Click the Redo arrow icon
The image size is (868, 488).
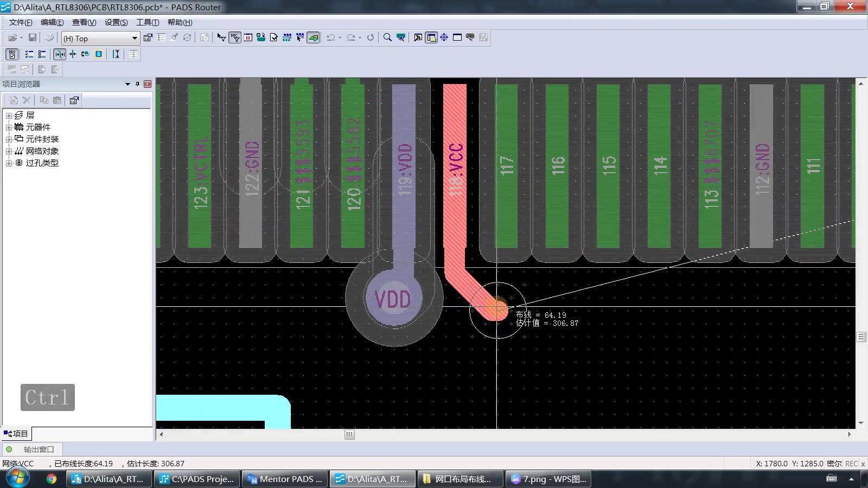click(351, 37)
